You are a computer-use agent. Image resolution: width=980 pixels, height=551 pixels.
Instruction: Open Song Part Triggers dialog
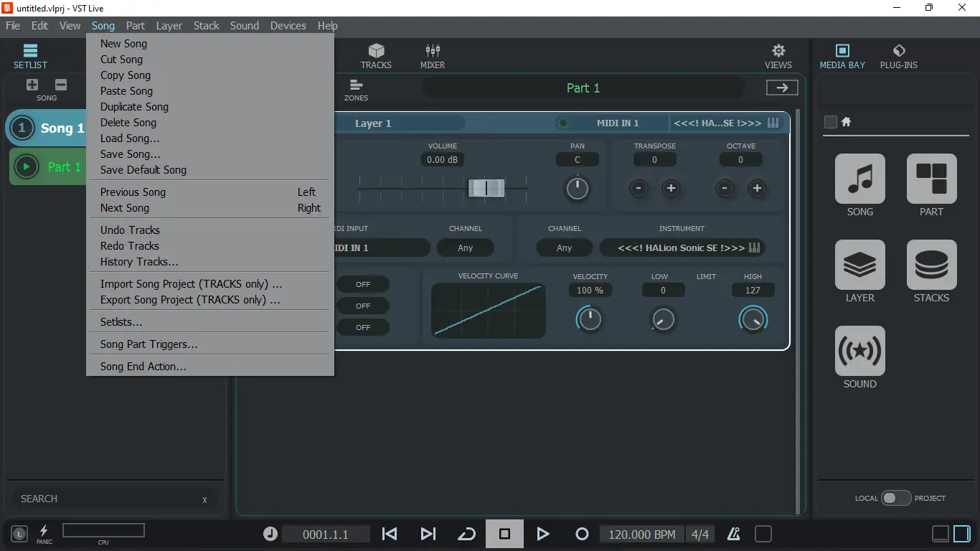pyautogui.click(x=210, y=344)
